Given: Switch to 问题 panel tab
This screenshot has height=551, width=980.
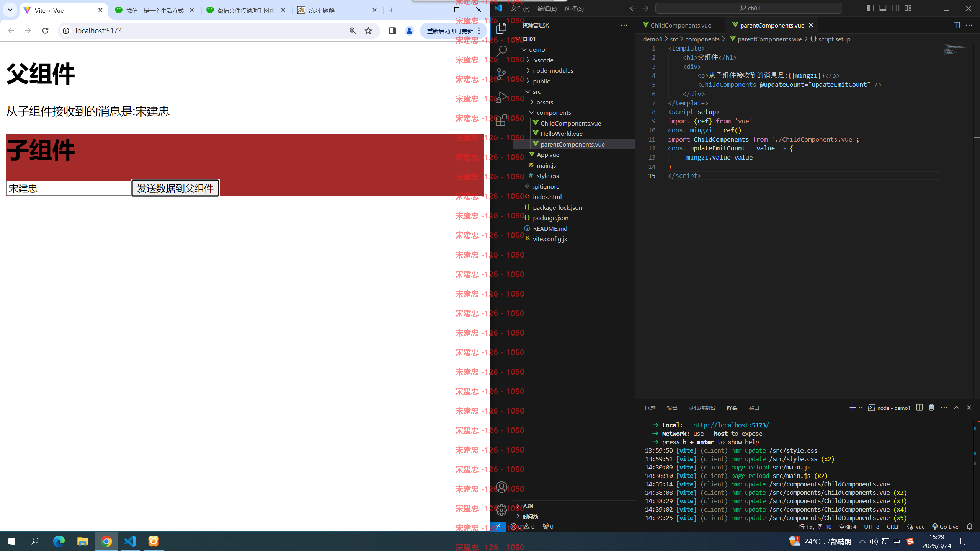Looking at the screenshot, I should (650, 408).
